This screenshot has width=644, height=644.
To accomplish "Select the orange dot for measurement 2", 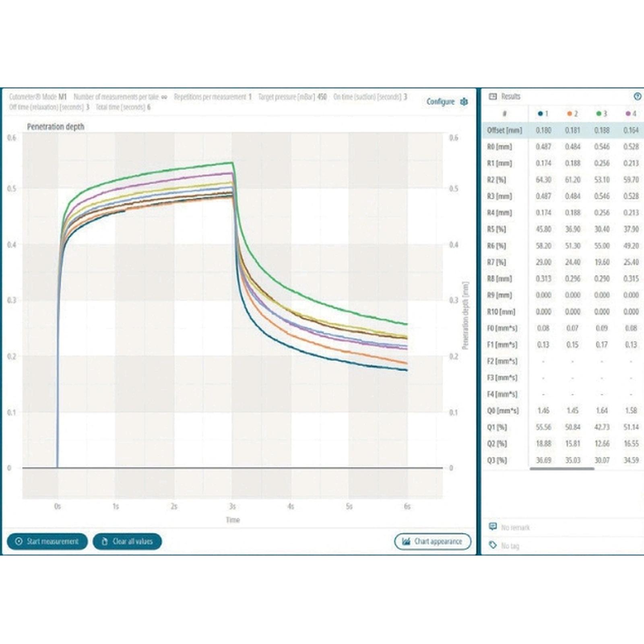I will tap(570, 114).
